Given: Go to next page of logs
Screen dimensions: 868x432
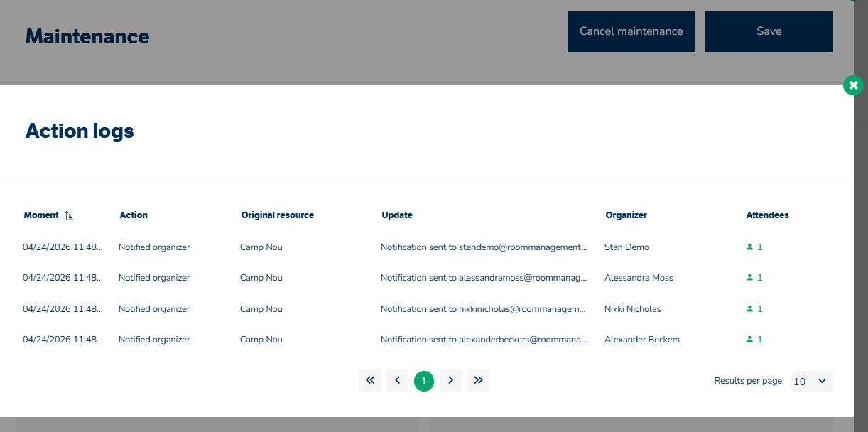Looking at the screenshot, I should [x=451, y=381].
